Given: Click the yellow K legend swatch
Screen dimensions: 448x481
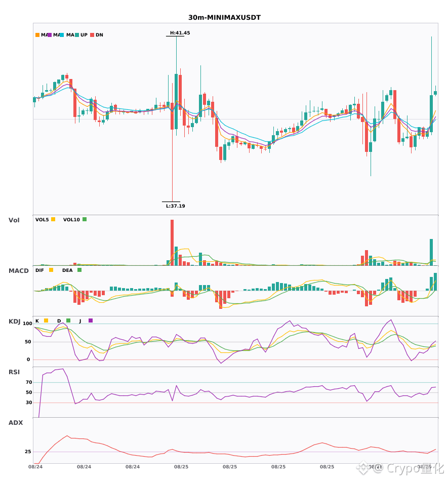Looking at the screenshot, I should (46, 320).
